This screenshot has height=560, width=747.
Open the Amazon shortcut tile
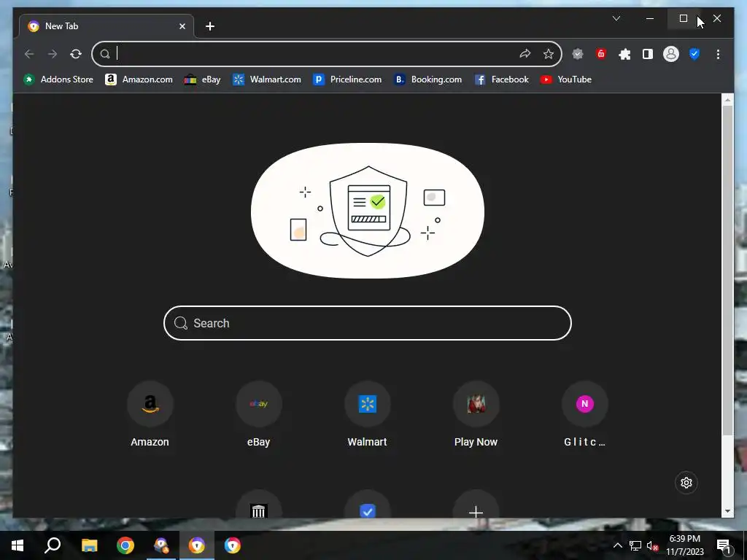(x=150, y=414)
